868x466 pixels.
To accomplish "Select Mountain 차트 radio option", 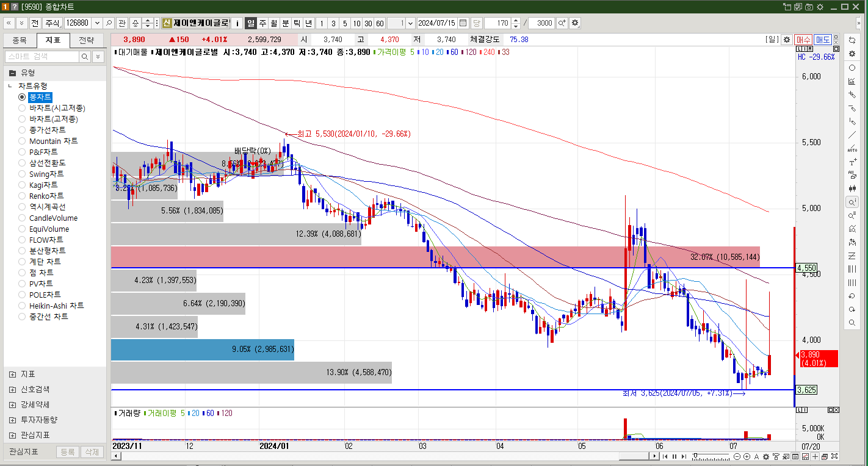I will [x=22, y=141].
